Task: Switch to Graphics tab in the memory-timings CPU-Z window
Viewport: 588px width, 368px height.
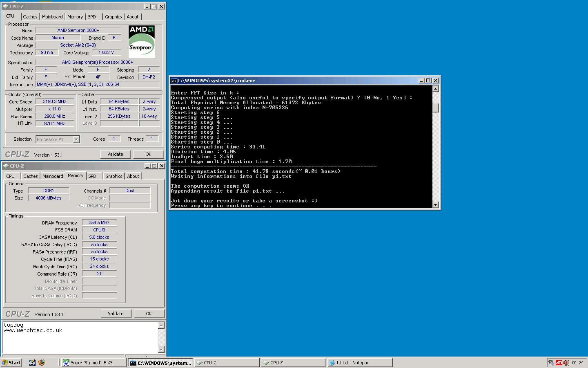Action: 114,176
